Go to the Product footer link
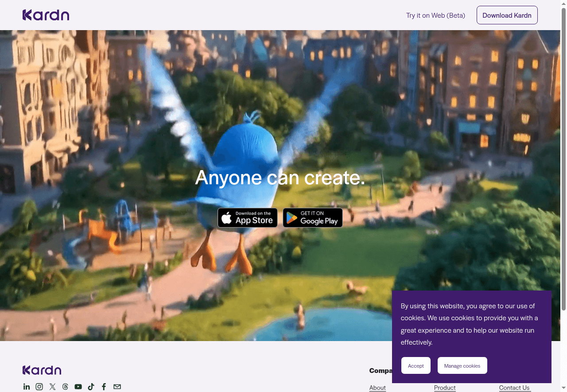Viewport: 567px width, 392px height. (x=445, y=388)
